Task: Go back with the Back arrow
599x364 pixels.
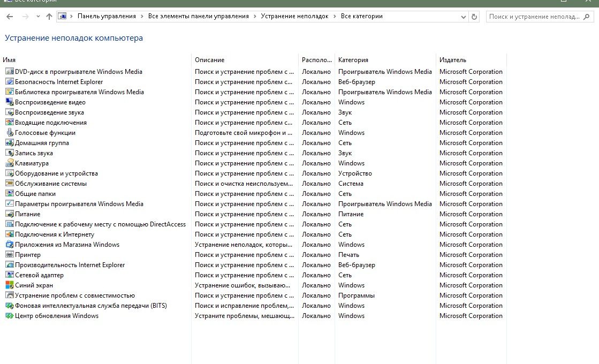Action: click(10, 17)
